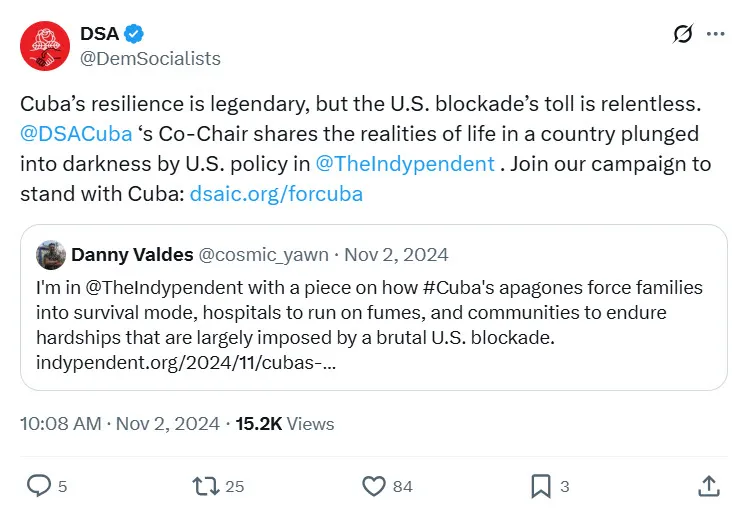Screen dimensions: 748x513
Task: Open the three-dot more options menu
Action: pyautogui.click(x=715, y=33)
